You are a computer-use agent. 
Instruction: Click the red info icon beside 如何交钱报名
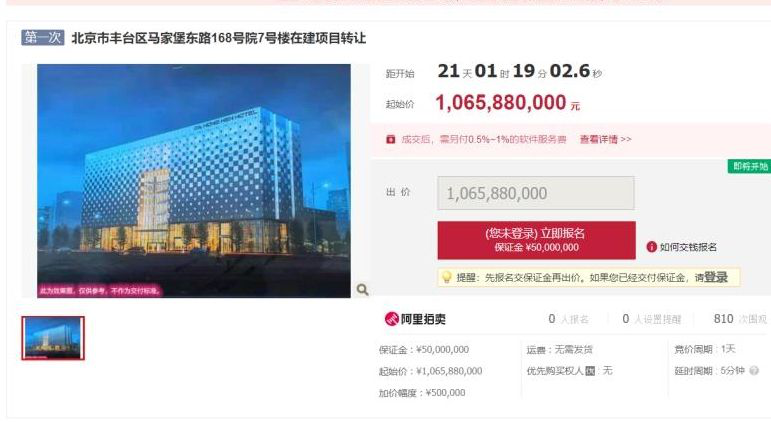tap(652, 247)
